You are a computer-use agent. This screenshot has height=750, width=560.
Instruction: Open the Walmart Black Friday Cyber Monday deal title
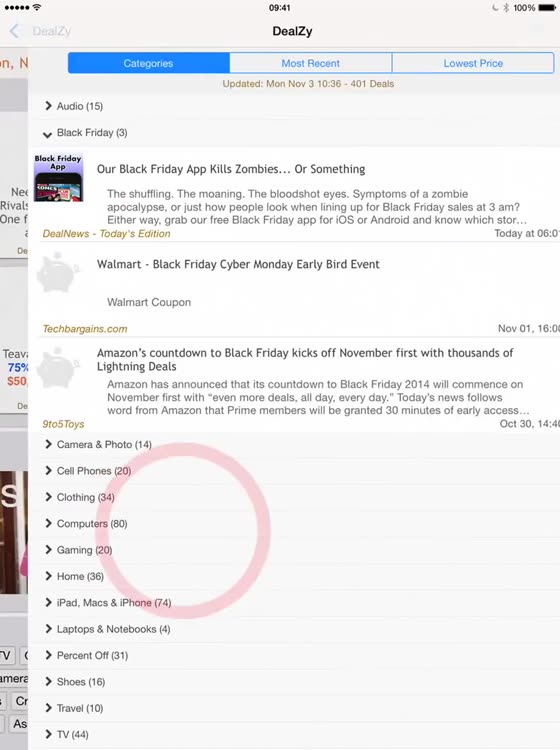pos(238,264)
